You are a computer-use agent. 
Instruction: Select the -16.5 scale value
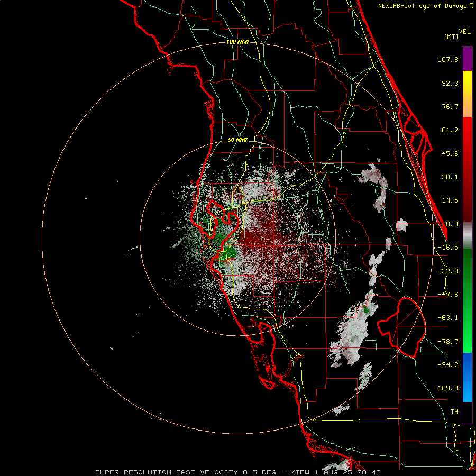(x=448, y=248)
